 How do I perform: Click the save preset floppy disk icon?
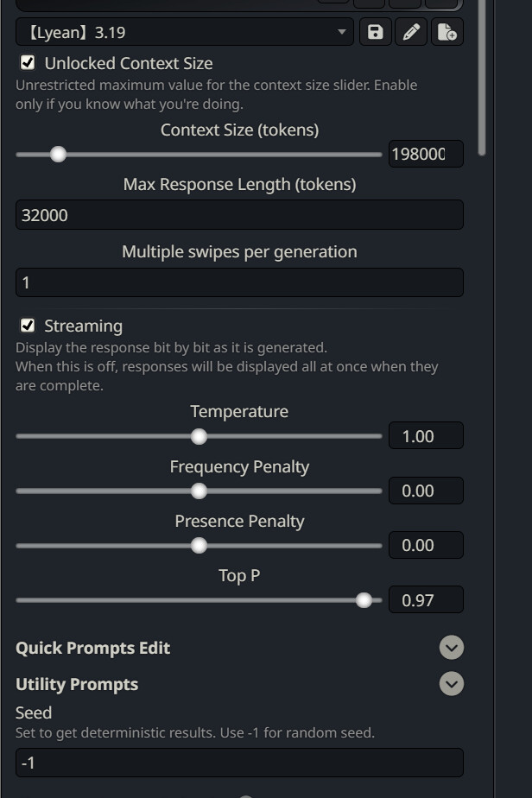point(375,33)
